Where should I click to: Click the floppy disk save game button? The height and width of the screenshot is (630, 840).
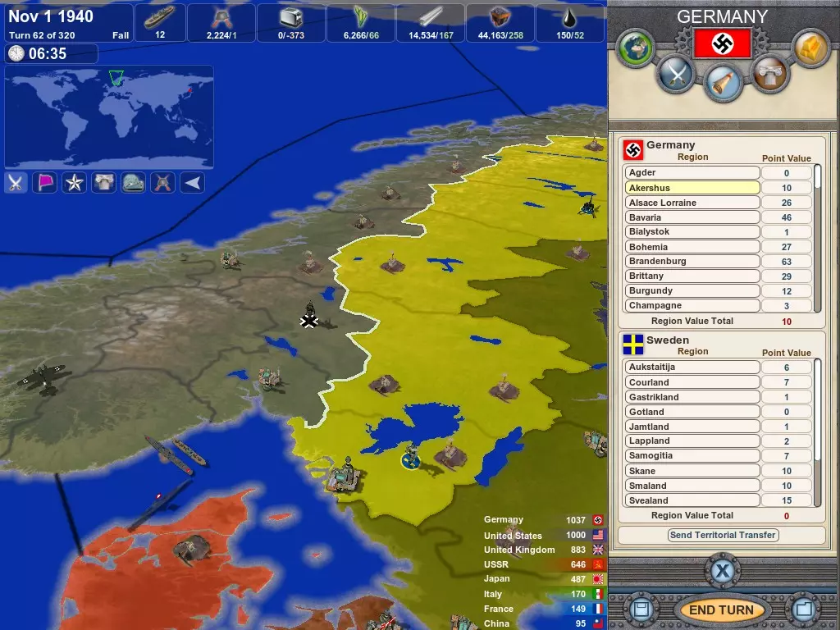(640, 609)
